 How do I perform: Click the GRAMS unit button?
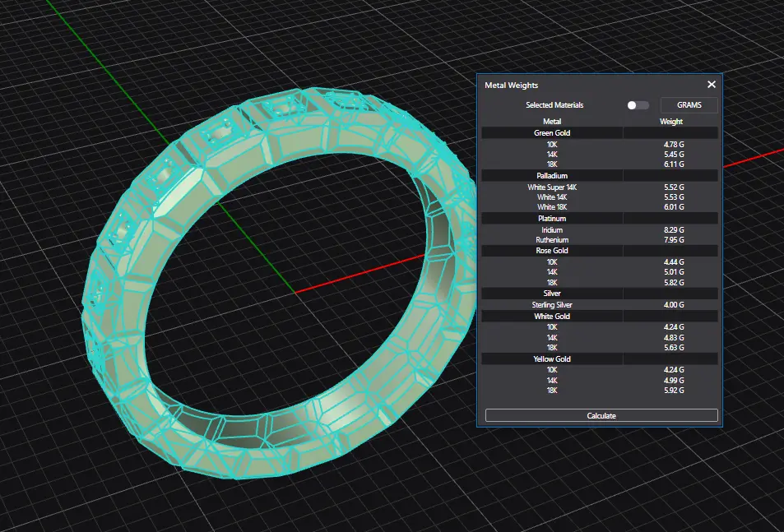pos(689,105)
